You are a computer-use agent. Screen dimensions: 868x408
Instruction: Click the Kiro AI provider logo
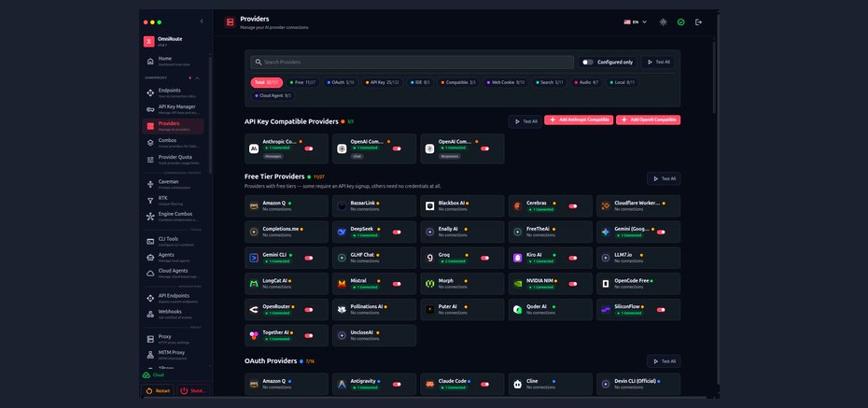click(x=518, y=258)
